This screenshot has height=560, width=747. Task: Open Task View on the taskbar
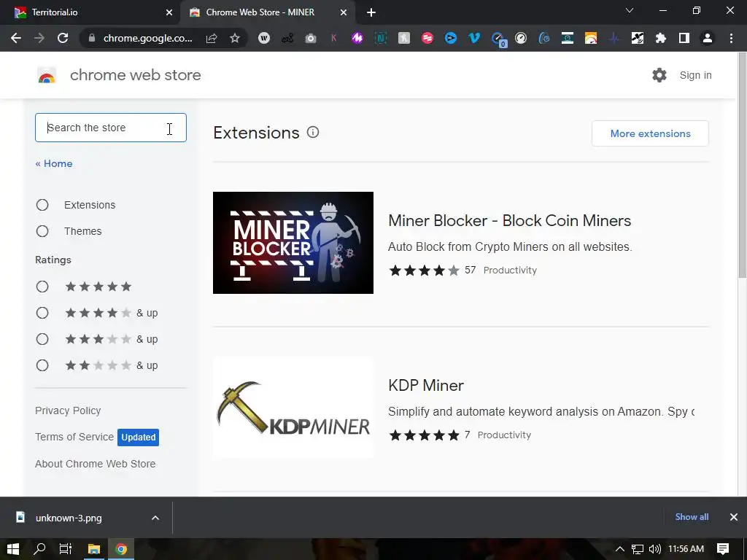coord(66,549)
